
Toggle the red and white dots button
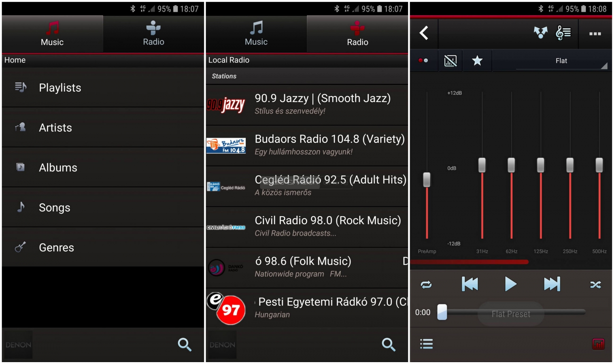[x=423, y=60]
